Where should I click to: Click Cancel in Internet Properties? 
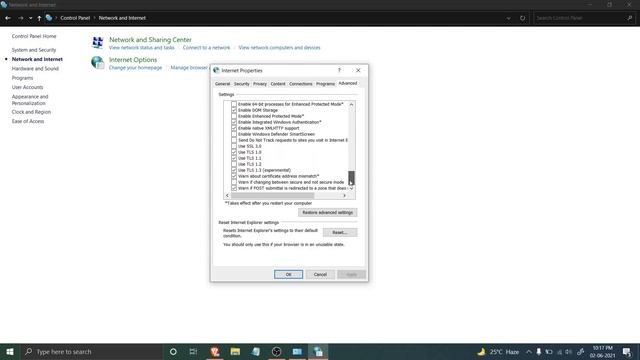tap(320, 274)
